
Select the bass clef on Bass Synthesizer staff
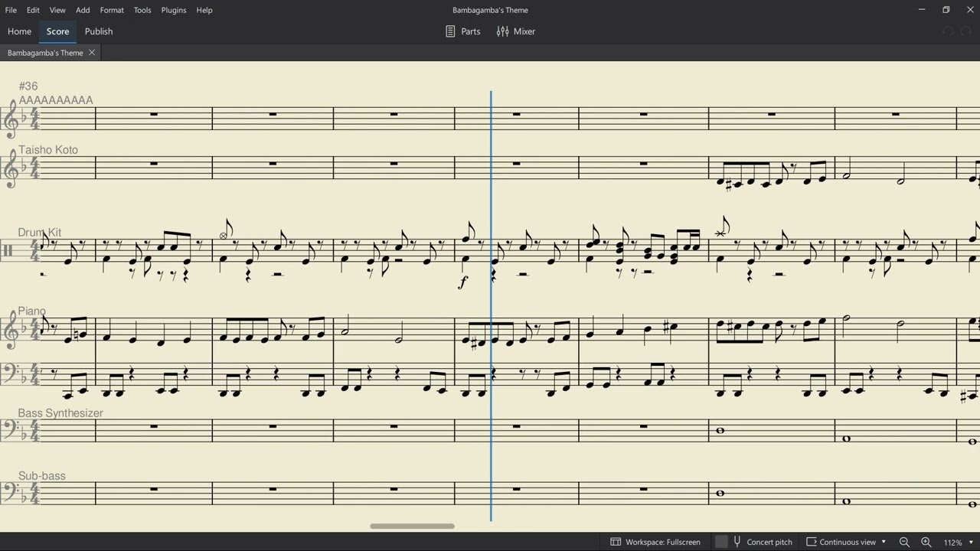pos(11,430)
